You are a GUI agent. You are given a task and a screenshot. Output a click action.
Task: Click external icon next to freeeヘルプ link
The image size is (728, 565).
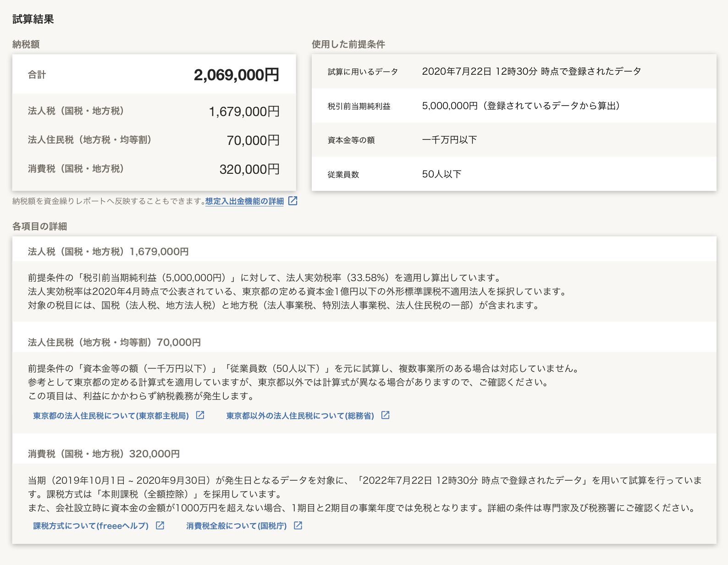click(160, 526)
